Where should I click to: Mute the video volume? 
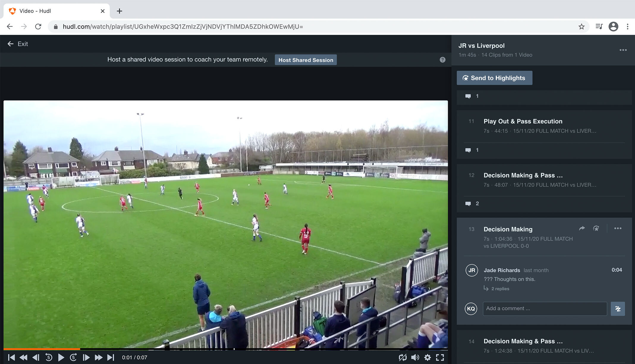415,357
